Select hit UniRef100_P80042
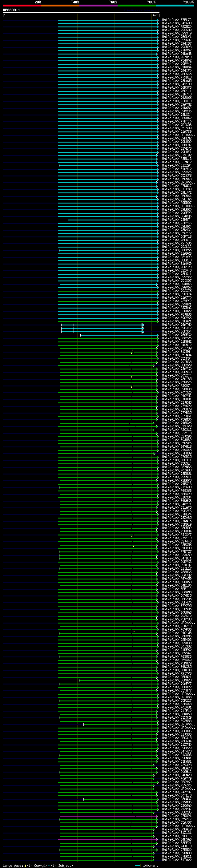 tap(177, 118)
